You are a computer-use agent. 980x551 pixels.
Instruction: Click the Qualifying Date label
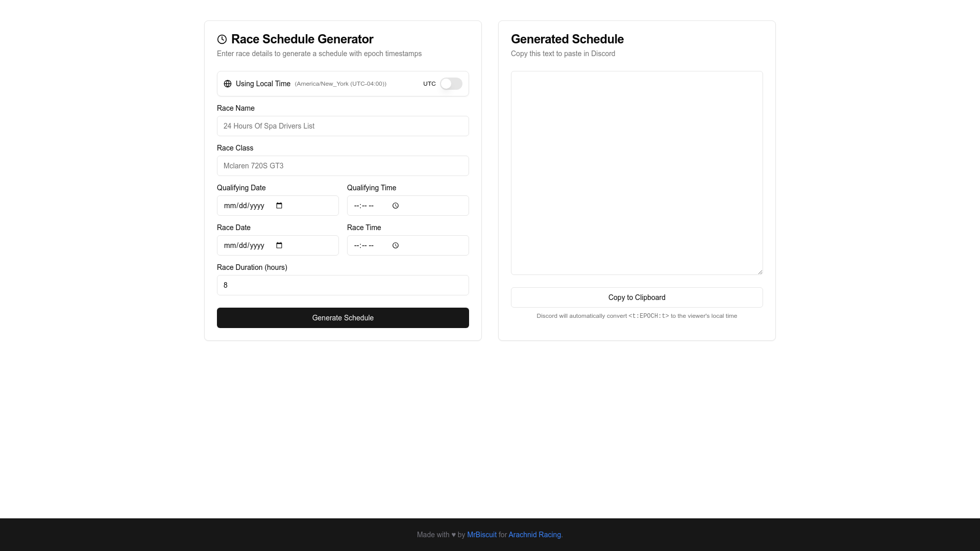click(241, 188)
